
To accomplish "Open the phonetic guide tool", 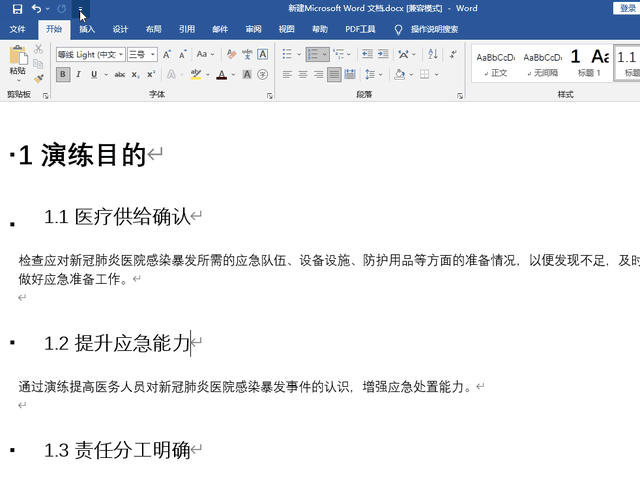I will 247,54.
